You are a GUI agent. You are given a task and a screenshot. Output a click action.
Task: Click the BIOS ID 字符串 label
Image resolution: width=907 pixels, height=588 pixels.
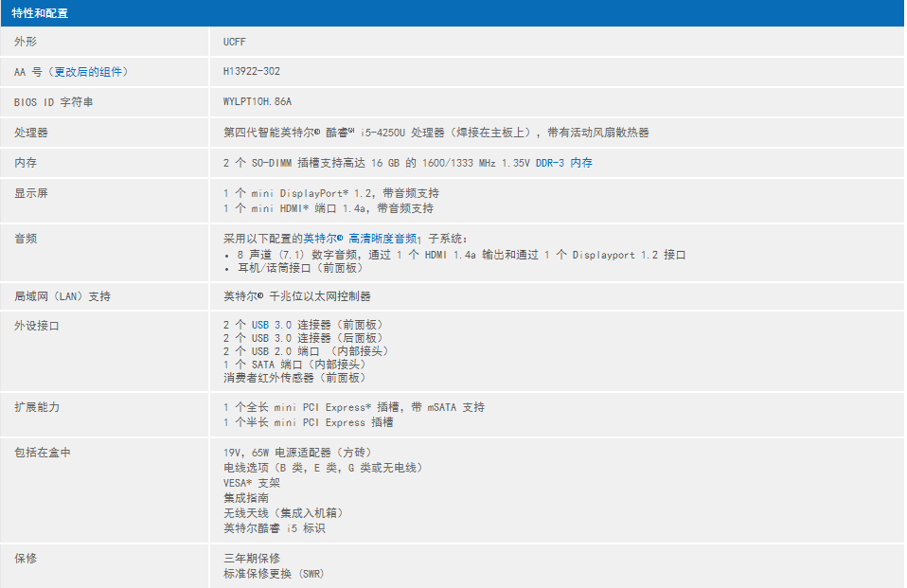pos(53,102)
